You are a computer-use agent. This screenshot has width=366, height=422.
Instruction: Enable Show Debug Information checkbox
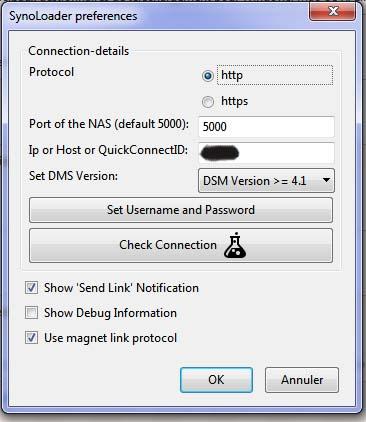click(x=31, y=313)
